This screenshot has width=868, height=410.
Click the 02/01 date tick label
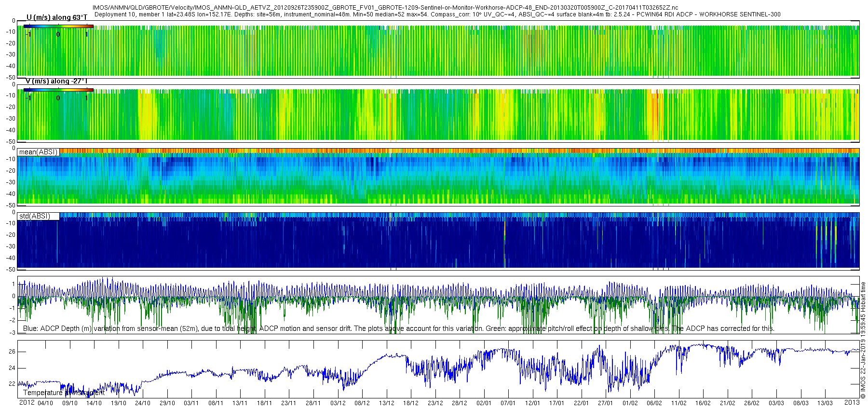(484, 403)
